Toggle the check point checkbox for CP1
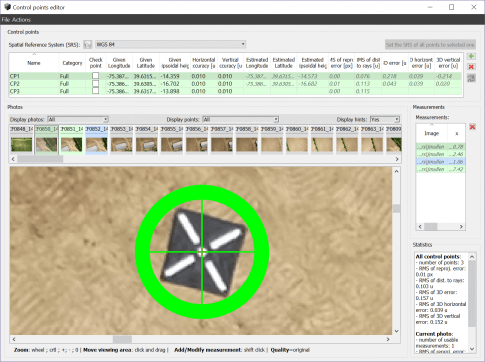 [x=95, y=76]
